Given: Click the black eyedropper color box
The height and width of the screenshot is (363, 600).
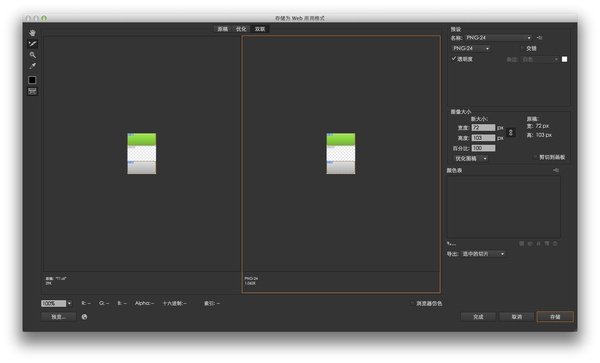Looking at the screenshot, I should (x=32, y=80).
